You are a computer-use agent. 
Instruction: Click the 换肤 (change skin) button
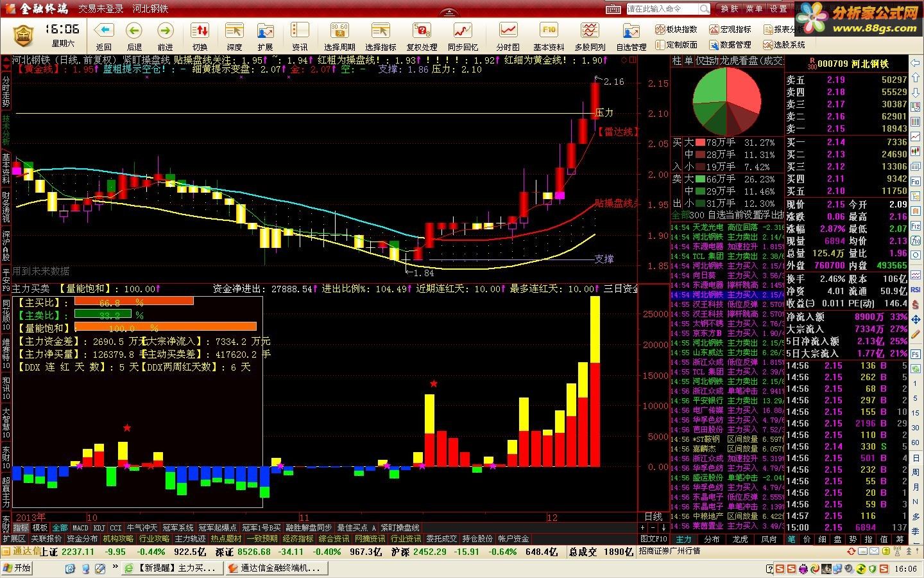(x=730, y=9)
